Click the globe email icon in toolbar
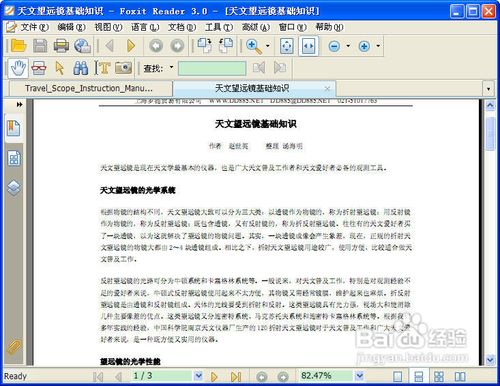This screenshot has width=500, height=386. [x=82, y=46]
